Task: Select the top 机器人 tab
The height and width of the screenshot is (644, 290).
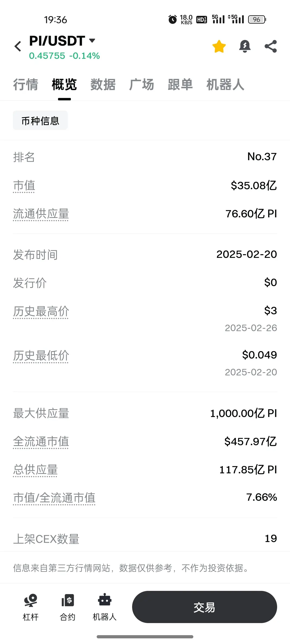Action: tap(226, 85)
